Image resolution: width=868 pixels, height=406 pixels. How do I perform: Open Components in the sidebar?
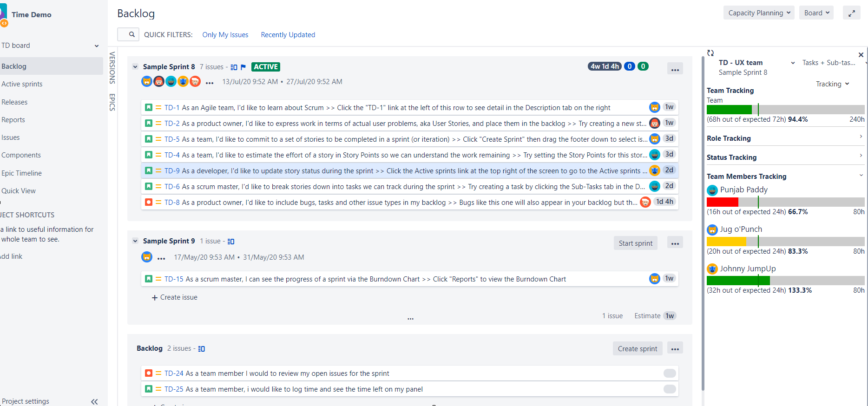point(21,155)
